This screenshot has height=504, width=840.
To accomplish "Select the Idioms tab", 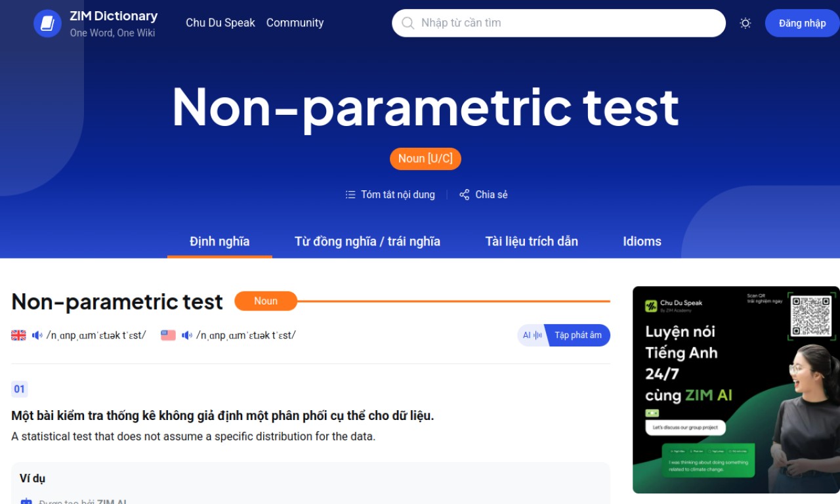I will 642,241.
